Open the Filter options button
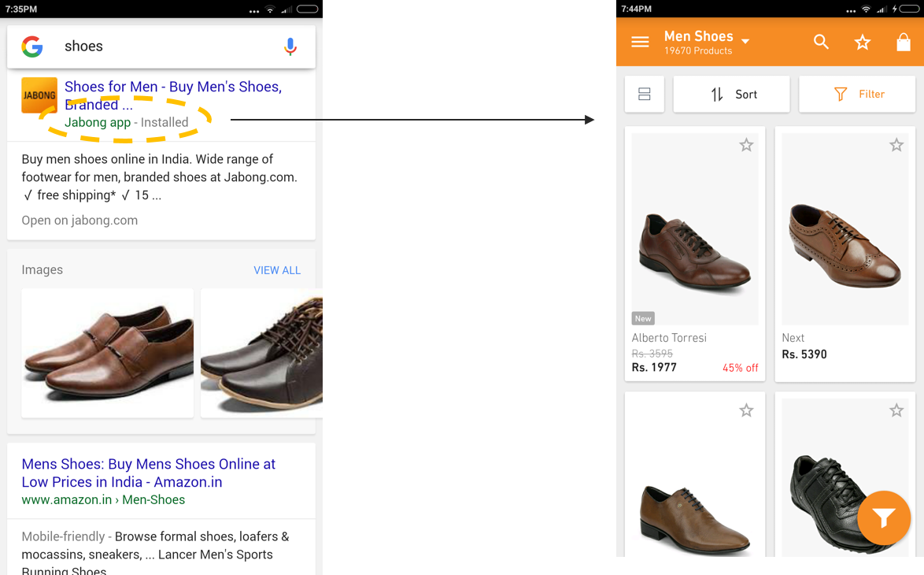Image resolution: width=924 pixels, height=575 pixels. tap(857, 95)
